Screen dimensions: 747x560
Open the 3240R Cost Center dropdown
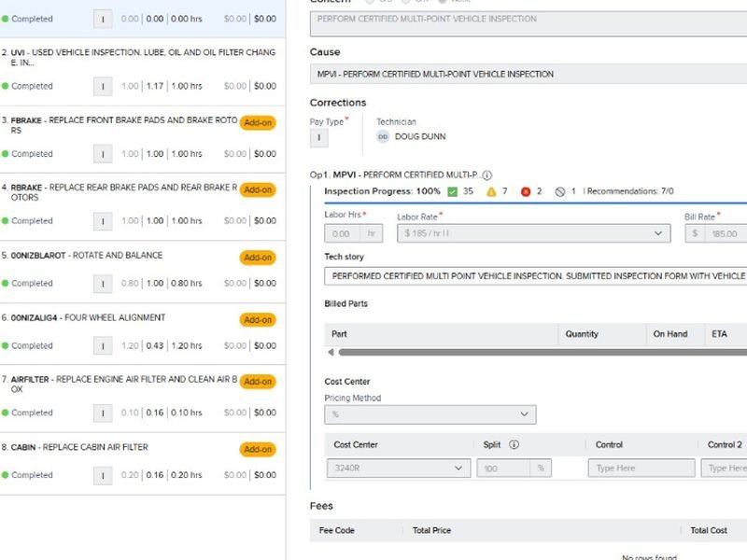[397, 469]
